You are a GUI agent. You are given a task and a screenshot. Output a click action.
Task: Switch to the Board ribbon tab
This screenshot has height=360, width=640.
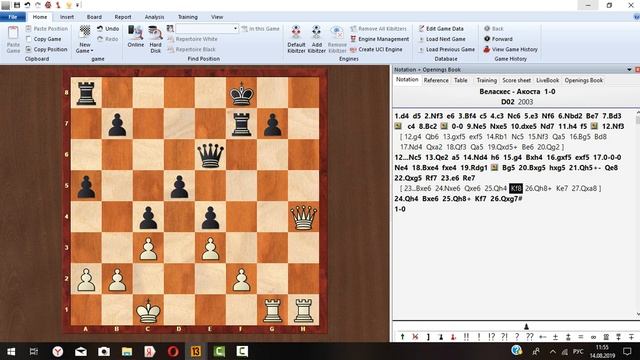pyautogui.click(x=94, y=17)
